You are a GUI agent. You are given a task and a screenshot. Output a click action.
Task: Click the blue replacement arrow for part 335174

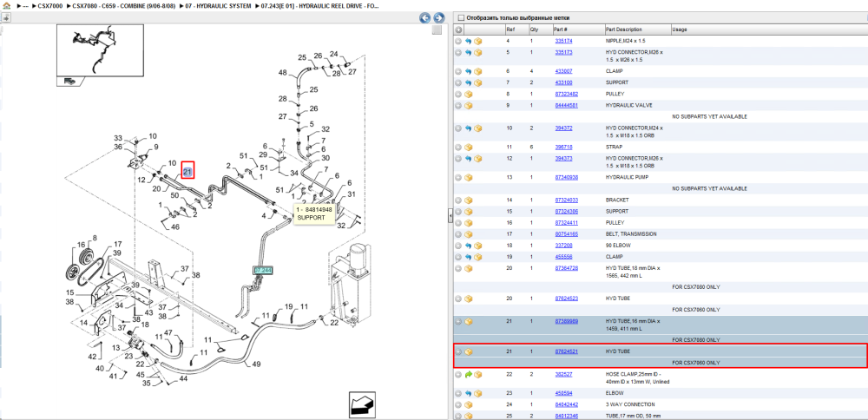[469, 41]
